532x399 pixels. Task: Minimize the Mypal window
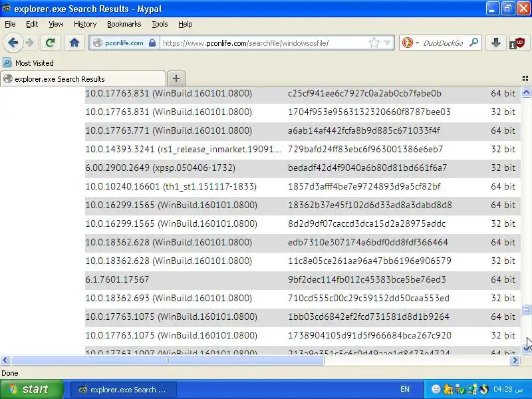click(x=492, y=9)
